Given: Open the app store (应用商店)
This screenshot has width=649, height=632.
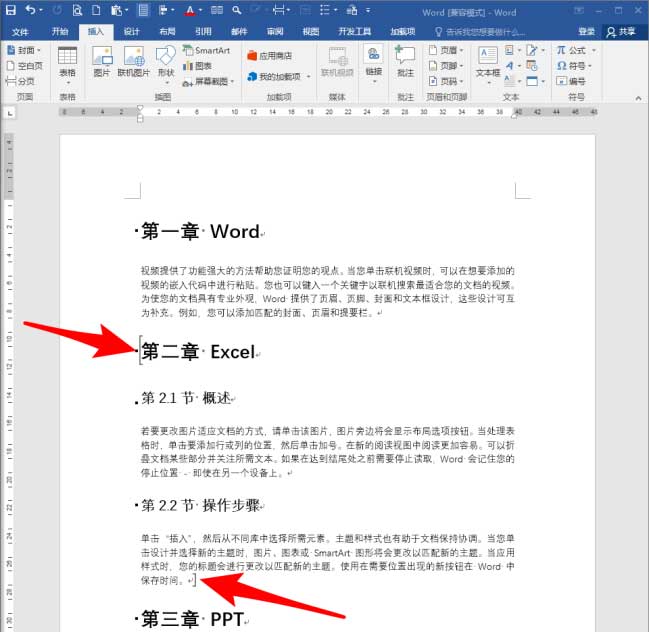Looking at the screenshot, I should click(x=269, y=56).
